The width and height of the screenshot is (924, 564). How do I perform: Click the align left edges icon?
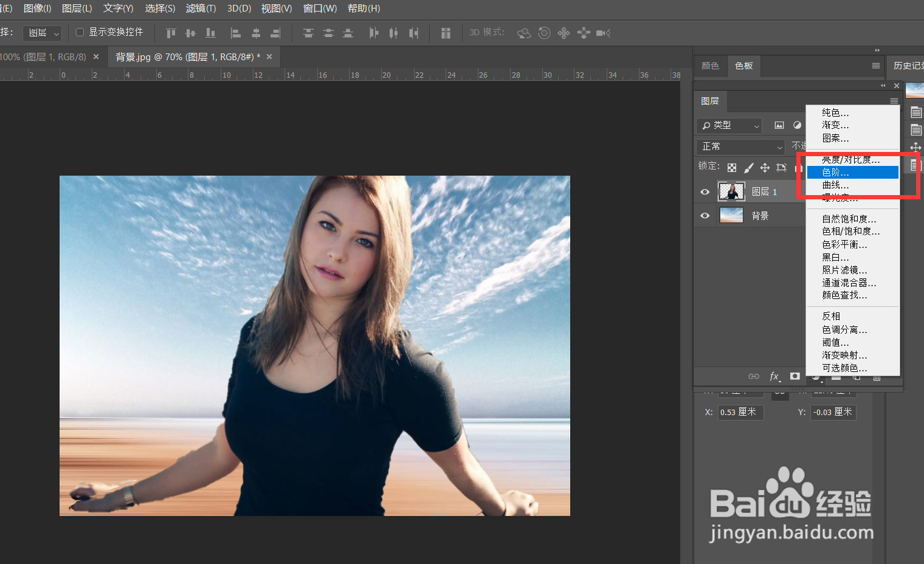(236, 33)
